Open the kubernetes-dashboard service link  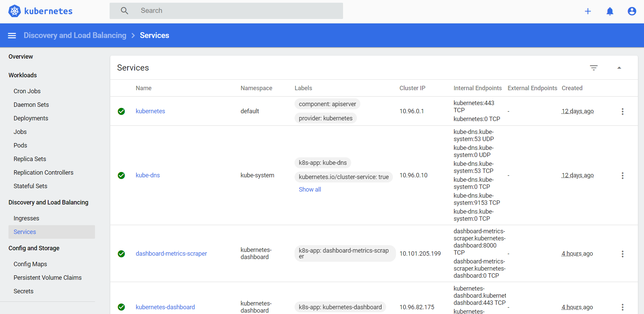[x=165, y=307]
